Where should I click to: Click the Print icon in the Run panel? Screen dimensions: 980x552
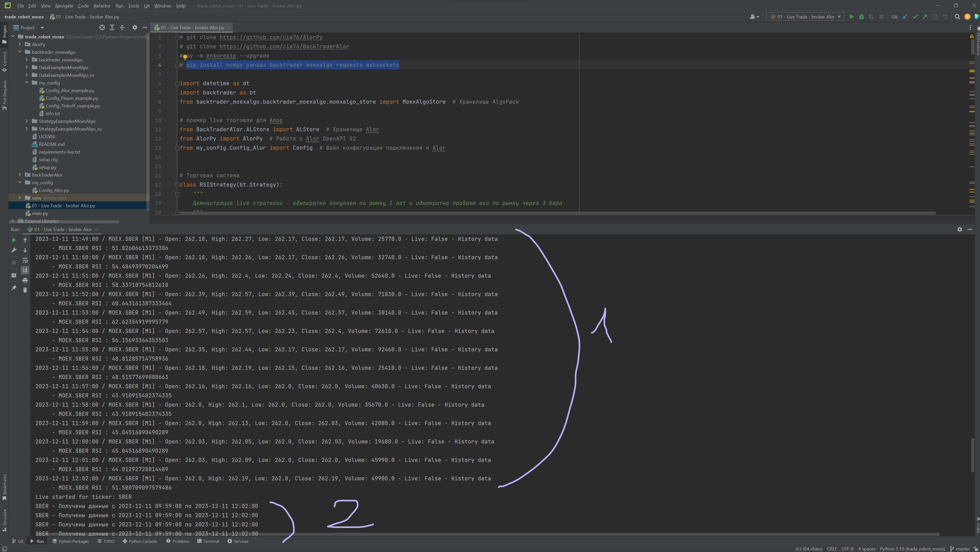pyautogui.click(x=25, y=280)
